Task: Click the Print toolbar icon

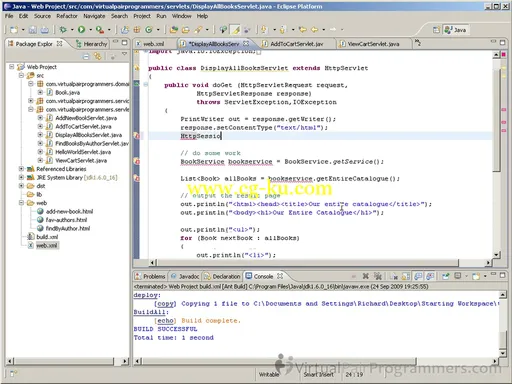Action: [44, 30]
